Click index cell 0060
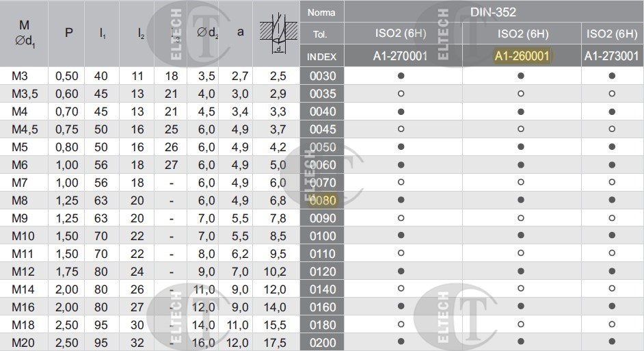644x351 pixels. click(323, 165)
